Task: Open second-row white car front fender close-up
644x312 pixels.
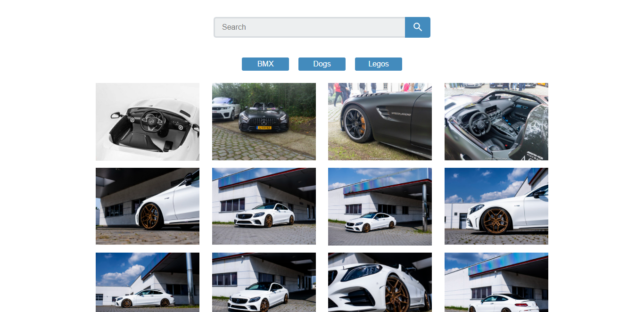Action: click(148, 206)
